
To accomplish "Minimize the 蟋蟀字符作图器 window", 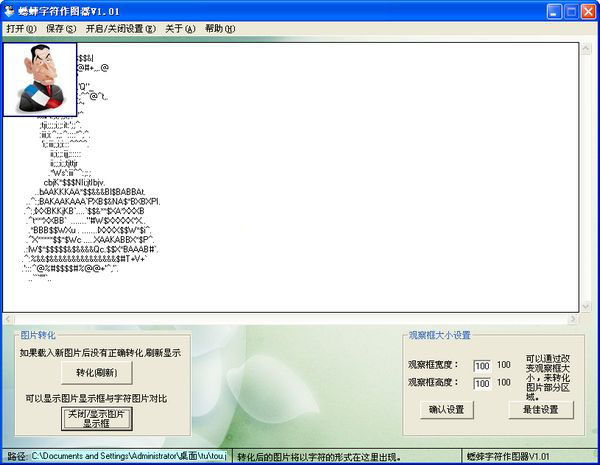I will pyautogui.click(x=548, y=12).
